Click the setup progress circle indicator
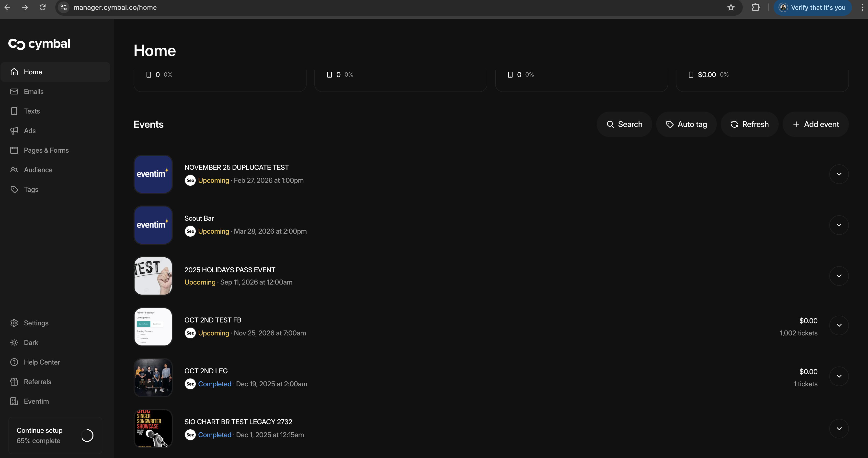Screen dimensions: 868x458 [87, 435]
